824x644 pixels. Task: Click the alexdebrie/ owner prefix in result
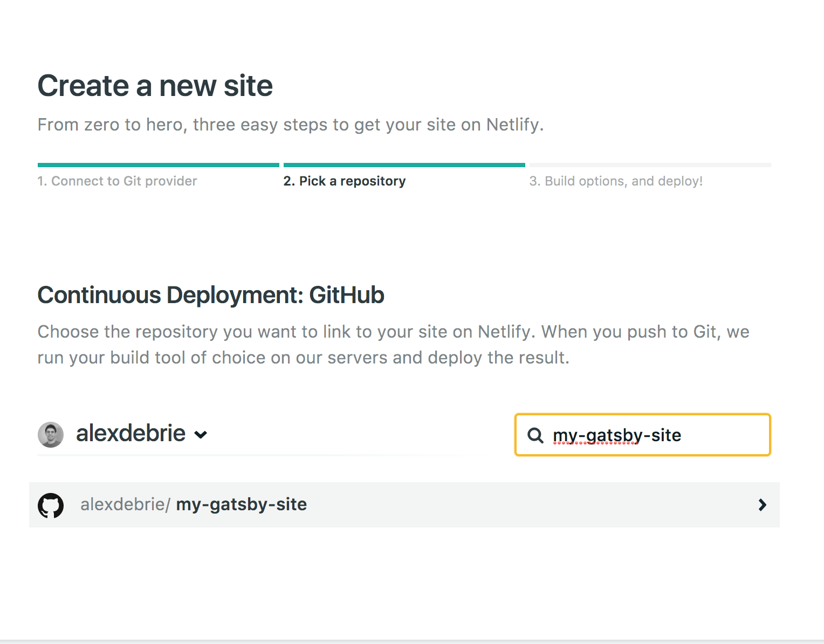tap(125, 504)
